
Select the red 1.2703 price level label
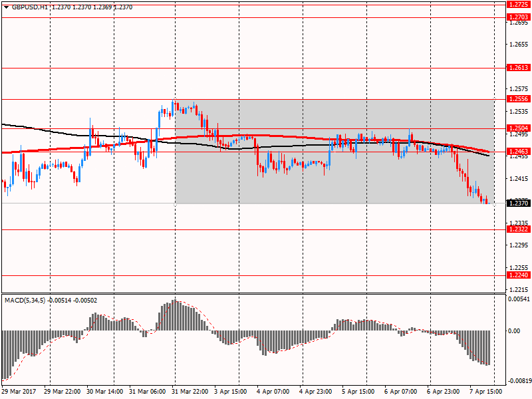(x=519, y=17)
